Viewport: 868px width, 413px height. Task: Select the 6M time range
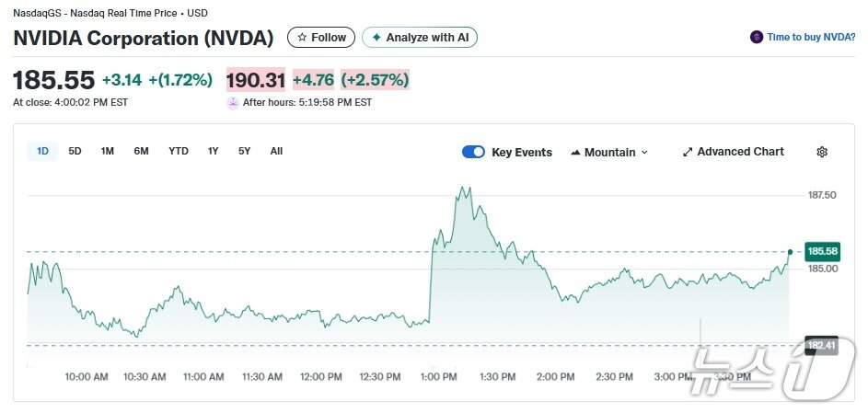pyautogui.click(x=141, y=151)
